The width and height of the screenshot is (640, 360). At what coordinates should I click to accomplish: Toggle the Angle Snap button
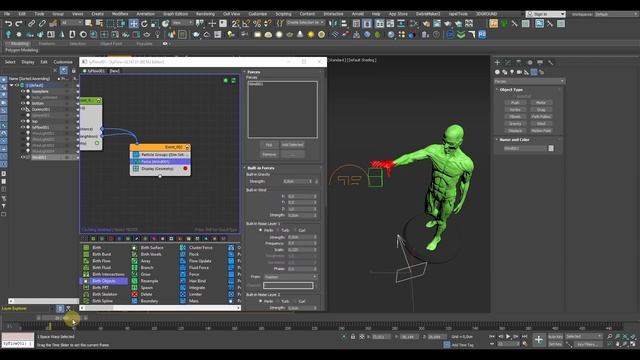pyautogui.click(x=246, y=24)
